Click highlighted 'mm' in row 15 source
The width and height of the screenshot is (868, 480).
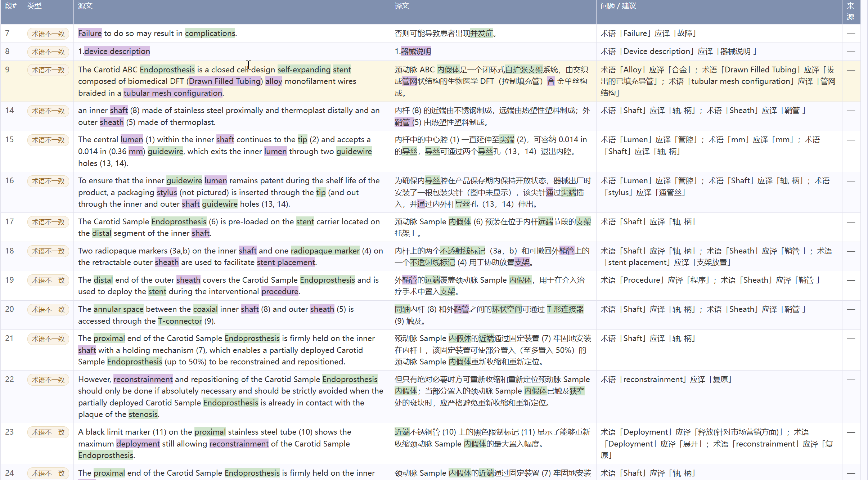click(136, 152)
